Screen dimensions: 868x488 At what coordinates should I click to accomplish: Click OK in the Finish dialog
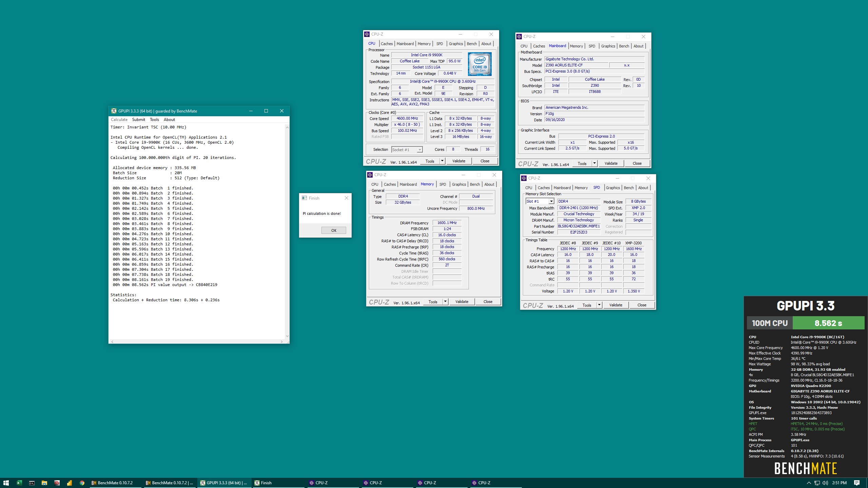[x=334, y=230]
